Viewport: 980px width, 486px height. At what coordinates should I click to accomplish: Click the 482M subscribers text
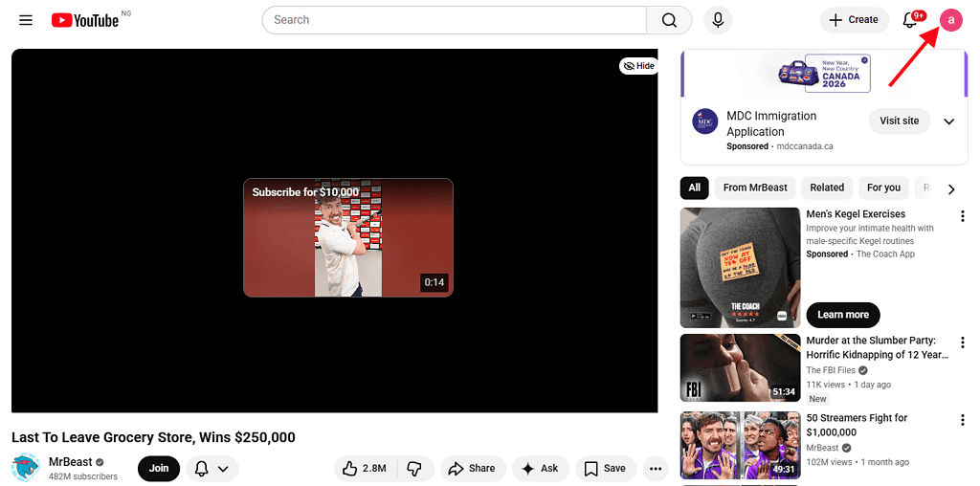pyautogui.click(x=83, y=476)
